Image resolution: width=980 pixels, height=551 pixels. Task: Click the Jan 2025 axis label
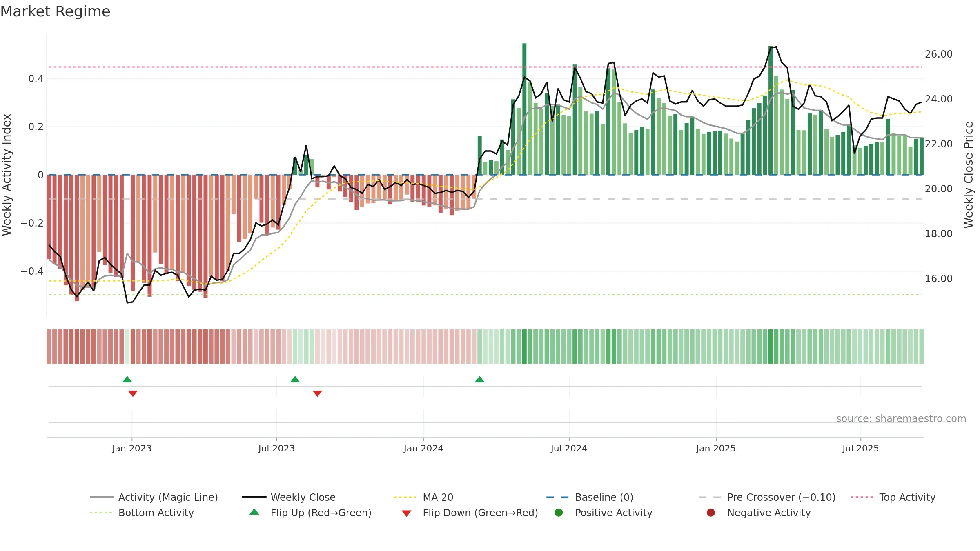point(716,448)
